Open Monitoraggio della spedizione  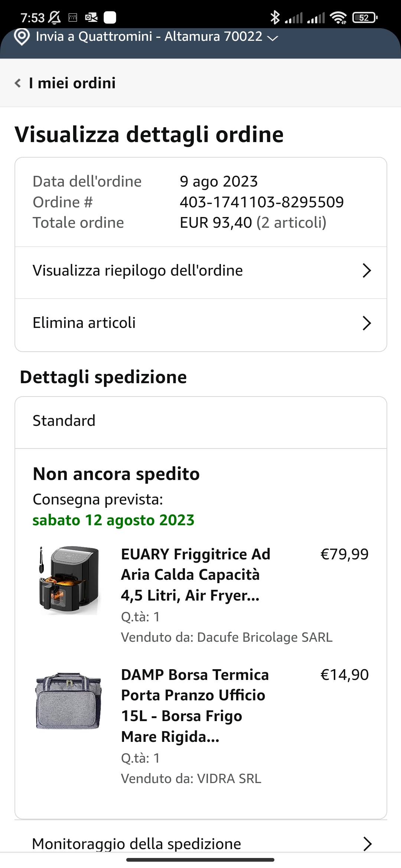click(x=137, y=844)
